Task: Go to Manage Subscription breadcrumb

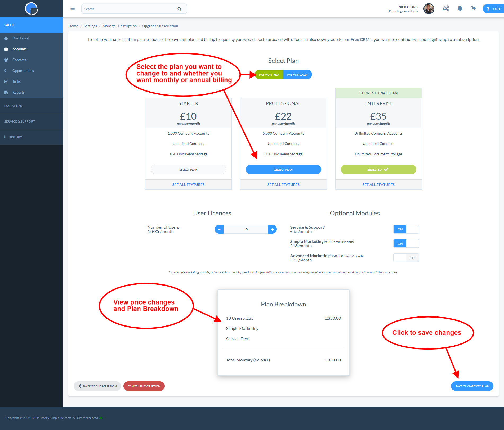Action: pyautogui.click(x=119, y=26)
